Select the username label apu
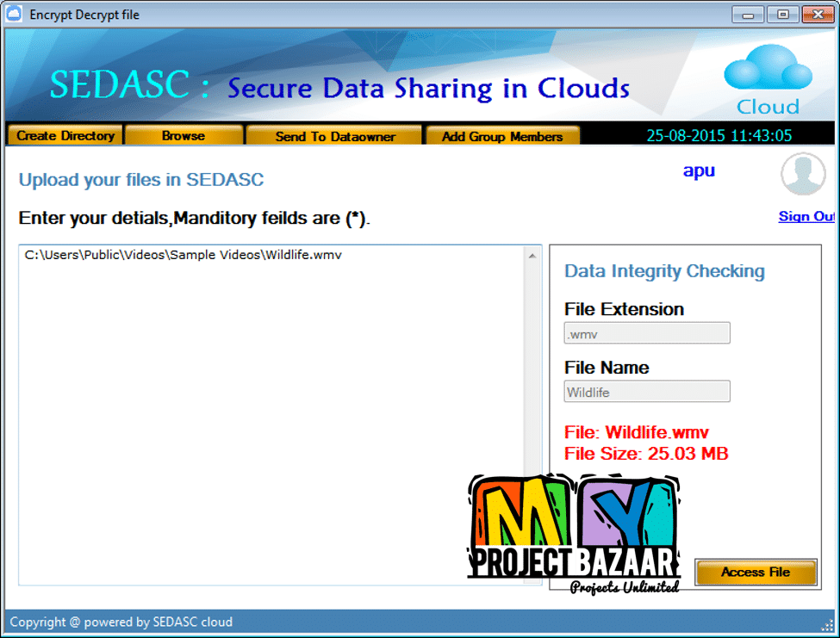The height and width of the screenshot is (638, 840). 698,170
